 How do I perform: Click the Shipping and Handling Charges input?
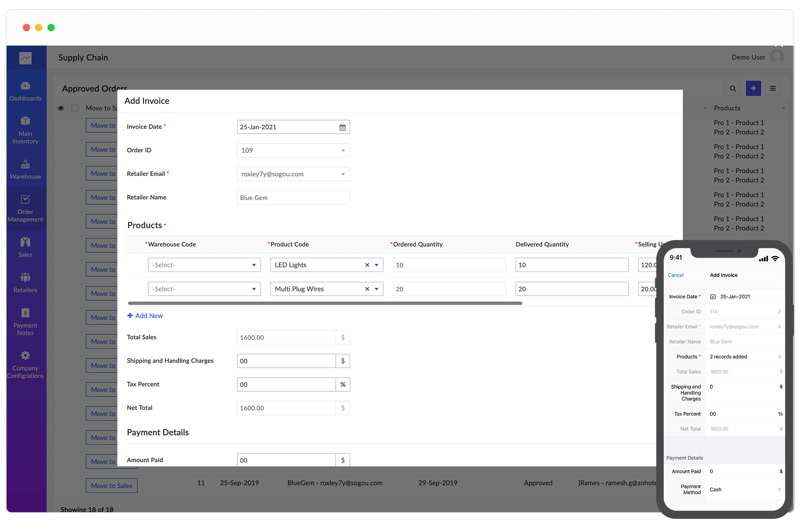286,361
